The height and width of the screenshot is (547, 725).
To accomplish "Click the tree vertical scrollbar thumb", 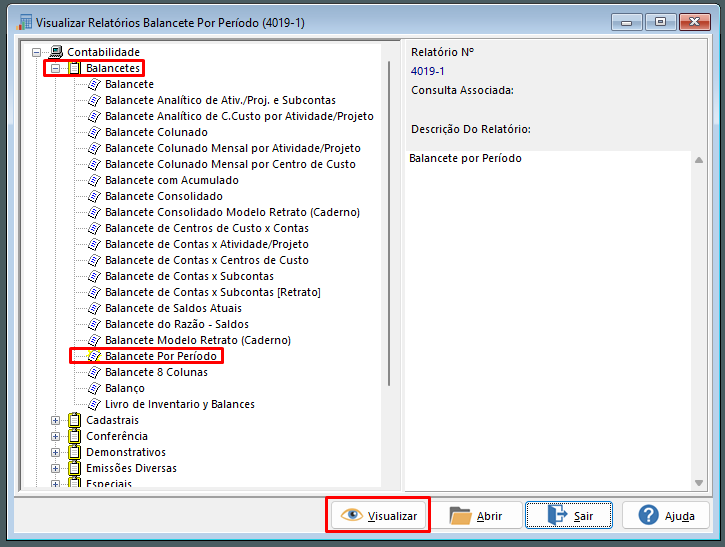I will tap(389, 224).
